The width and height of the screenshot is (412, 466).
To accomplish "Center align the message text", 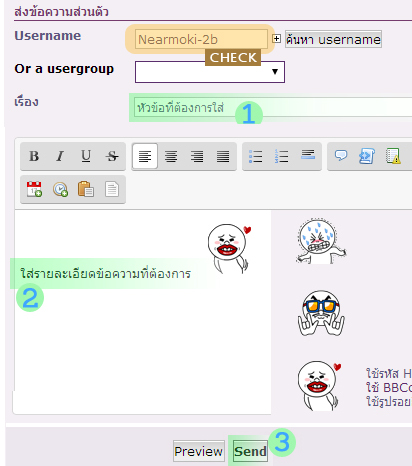I will (171, 156).
